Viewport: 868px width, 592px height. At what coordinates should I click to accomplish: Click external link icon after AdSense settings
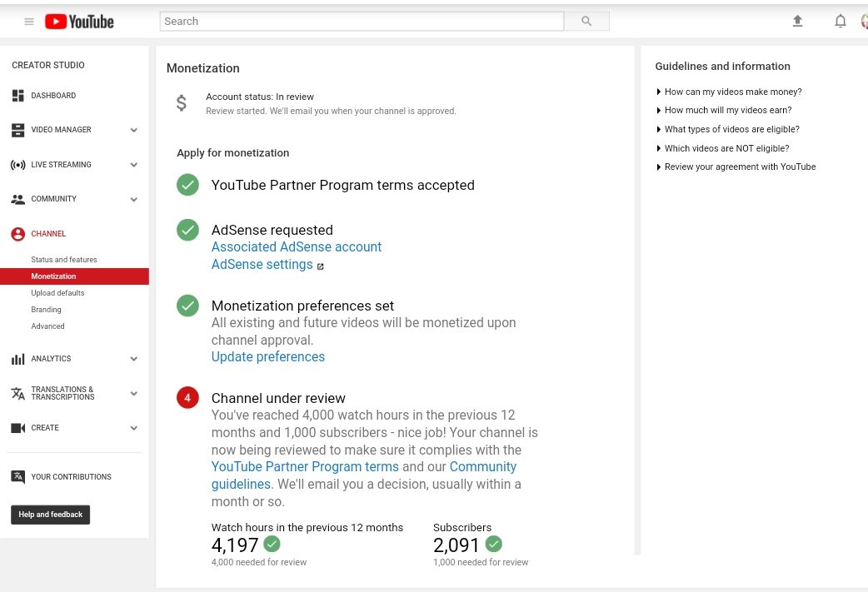pos(321,266)
